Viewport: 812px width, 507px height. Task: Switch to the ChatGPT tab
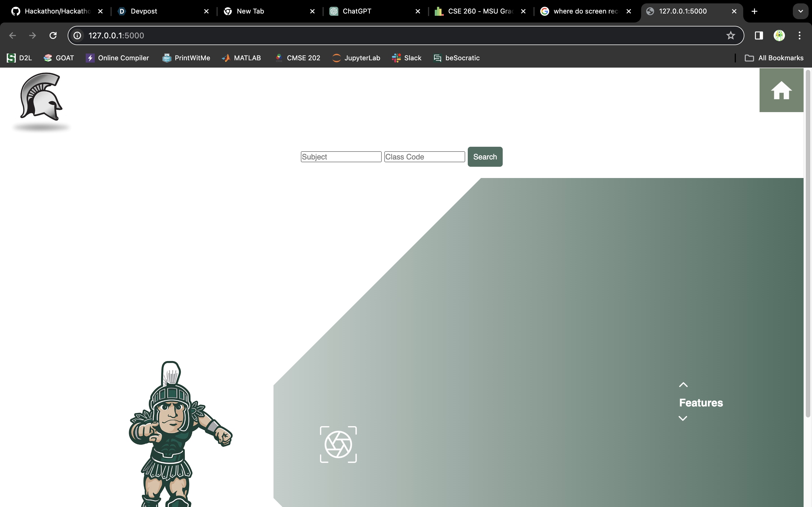click(357, 11)
